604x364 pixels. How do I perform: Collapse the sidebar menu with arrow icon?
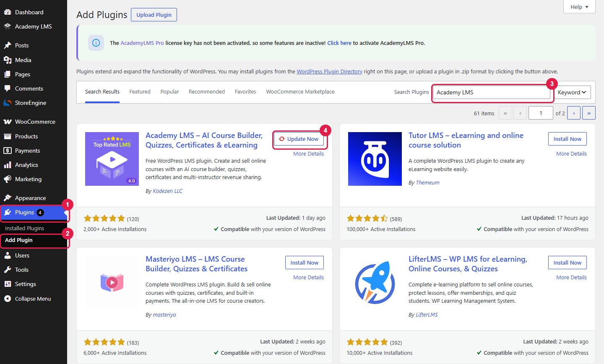point(8,299)
